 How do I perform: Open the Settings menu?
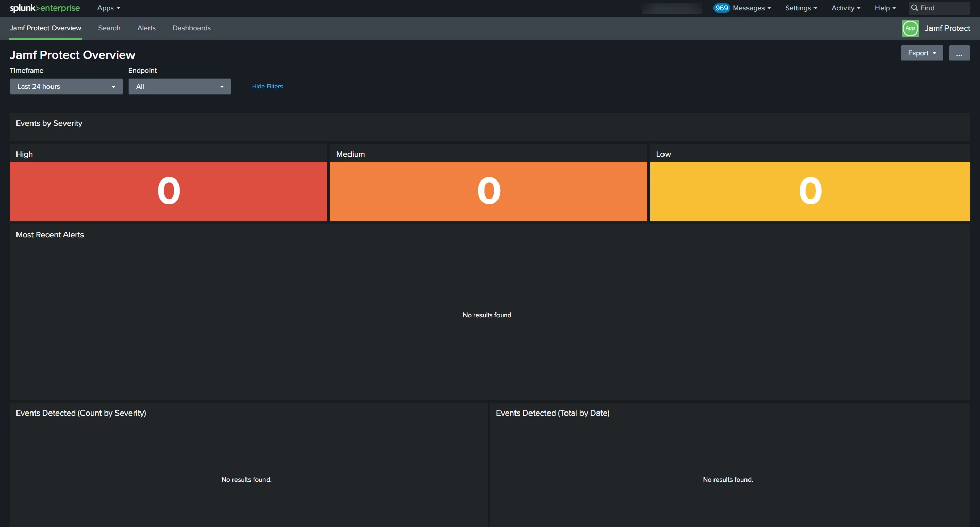tap(801, 8)
